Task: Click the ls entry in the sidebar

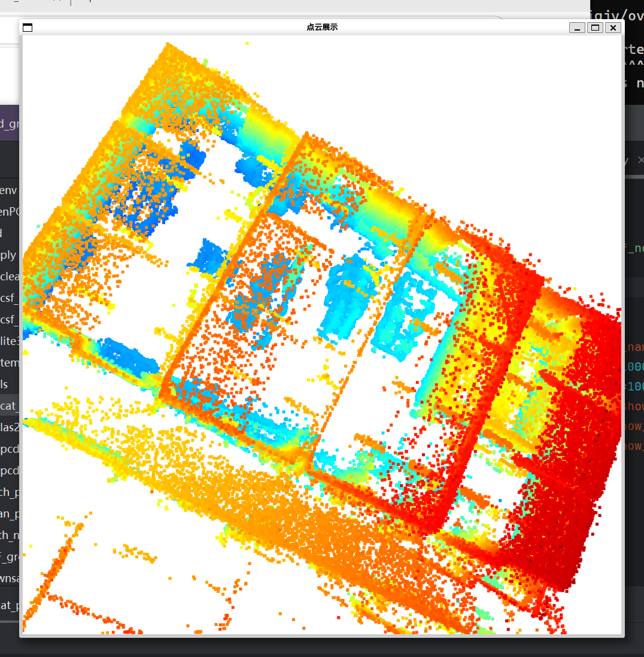Action: [x=6, y=384]
